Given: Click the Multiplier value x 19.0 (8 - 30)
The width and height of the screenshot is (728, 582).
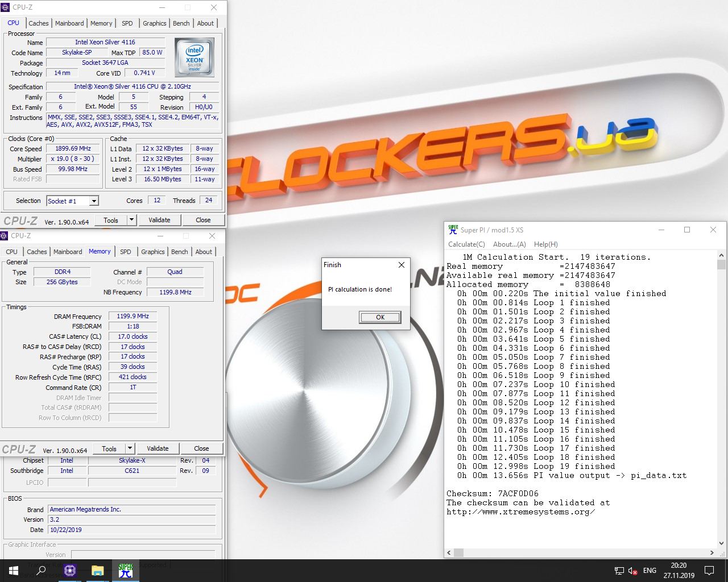Looking at the screenshot, I should (73, 159).
